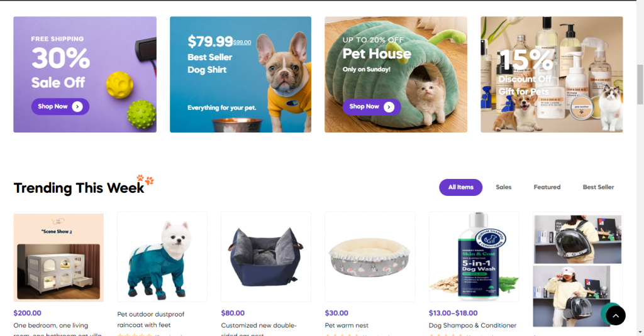Open the double-sided car nest image
The height and width of the screenshot is (336, 644).
pos(266,257)
